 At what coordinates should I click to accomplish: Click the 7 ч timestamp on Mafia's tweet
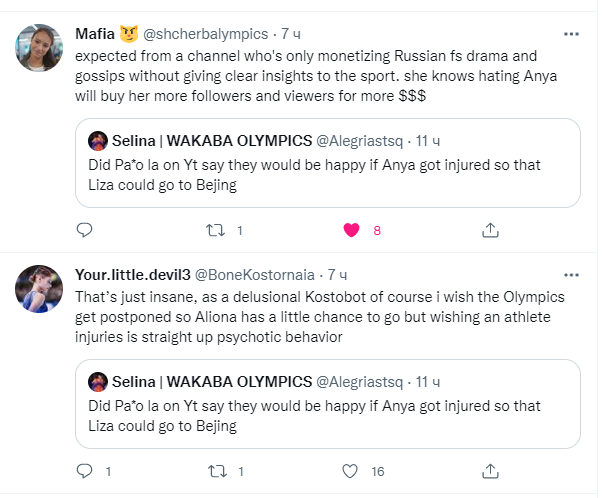click(291, 34)
